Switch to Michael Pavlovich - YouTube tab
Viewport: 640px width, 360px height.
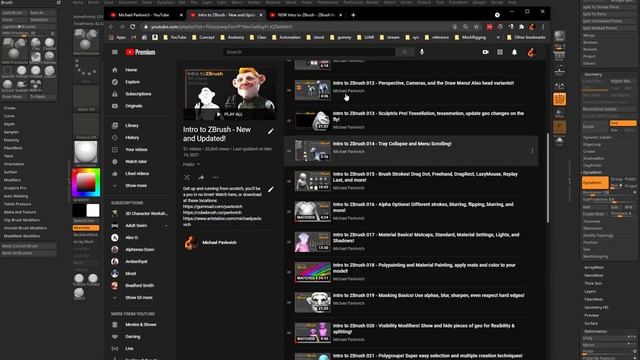click(x=143, y=15)
